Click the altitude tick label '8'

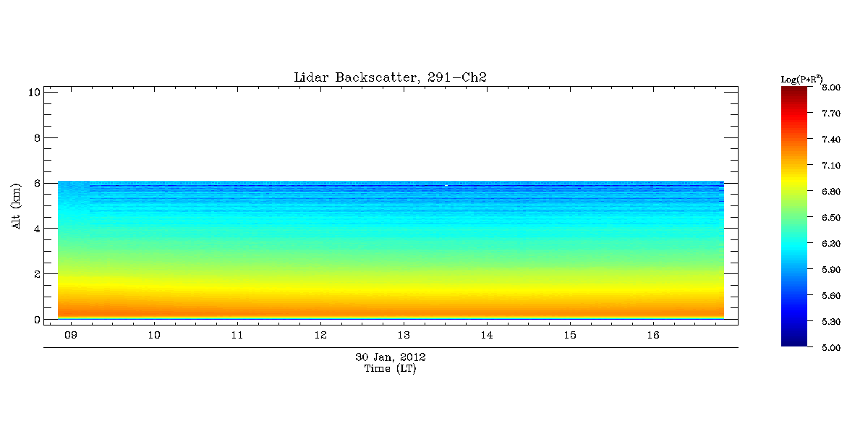pos(35,137)
